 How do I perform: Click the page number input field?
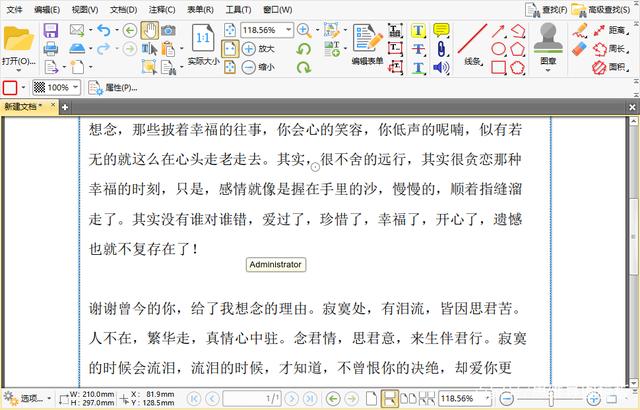(x=251, y=398)
